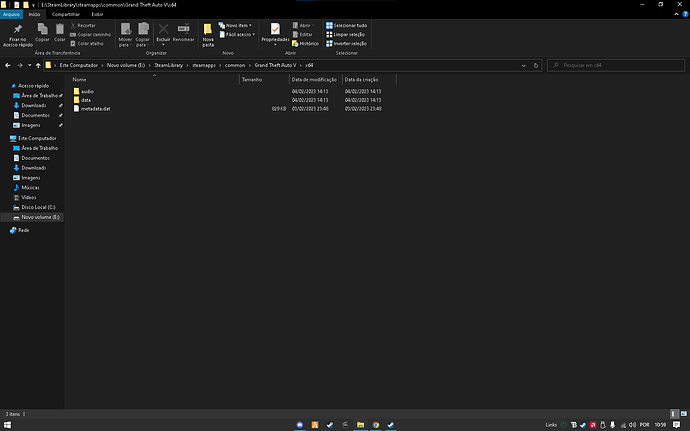This screenshot has height=431, width=690.
Task: Open the Arquivo menu
Action: coord(12,15)
